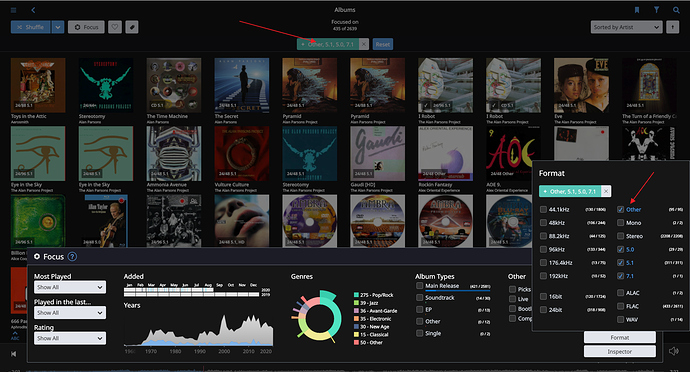Uncheck the Other channel format checkbox
Image resolution: width=690 pixels, height=372 pixels.
[620, 210]
